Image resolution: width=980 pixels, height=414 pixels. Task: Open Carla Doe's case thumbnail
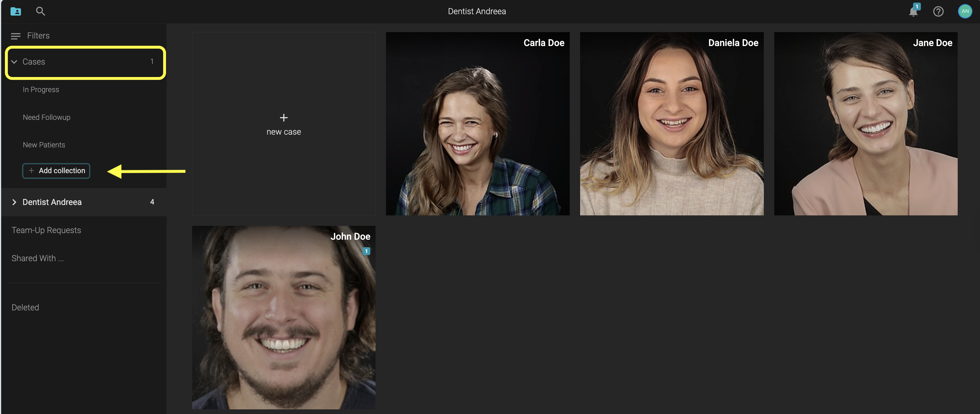point(478,124)
